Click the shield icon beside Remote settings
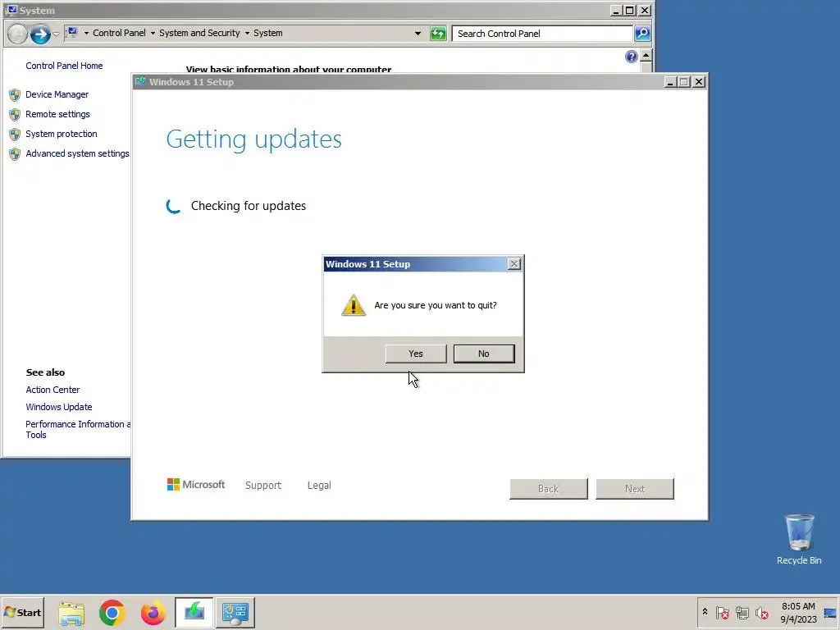 15,115
